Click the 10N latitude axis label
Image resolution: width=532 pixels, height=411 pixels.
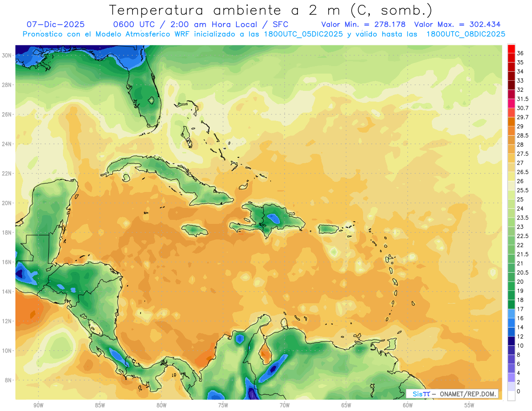point(8,351)
